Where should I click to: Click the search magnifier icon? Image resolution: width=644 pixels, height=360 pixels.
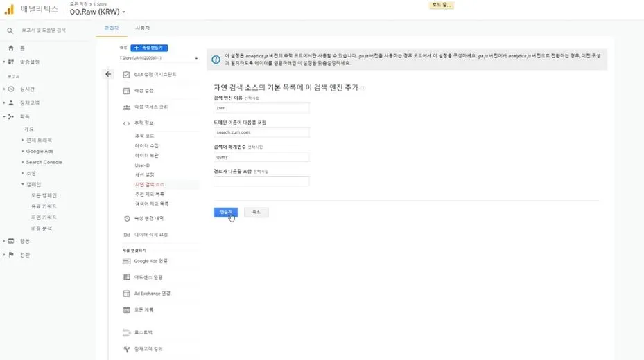(10, 30)
